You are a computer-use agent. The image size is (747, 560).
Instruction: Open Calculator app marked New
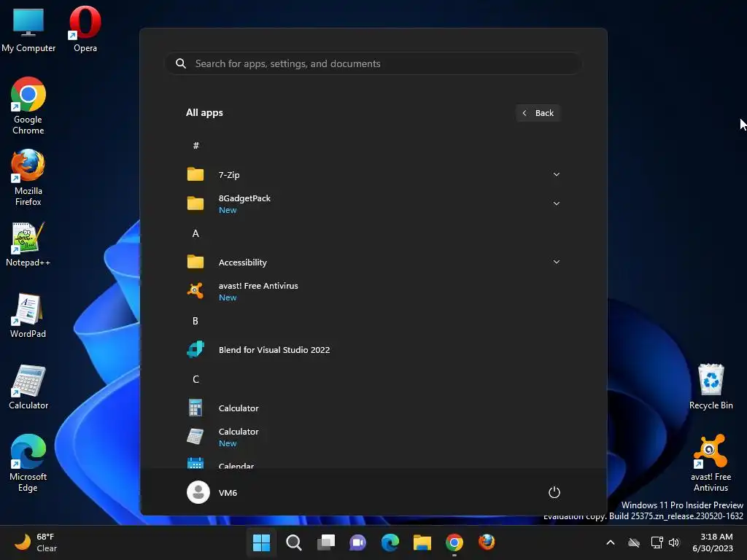[373, 437]
